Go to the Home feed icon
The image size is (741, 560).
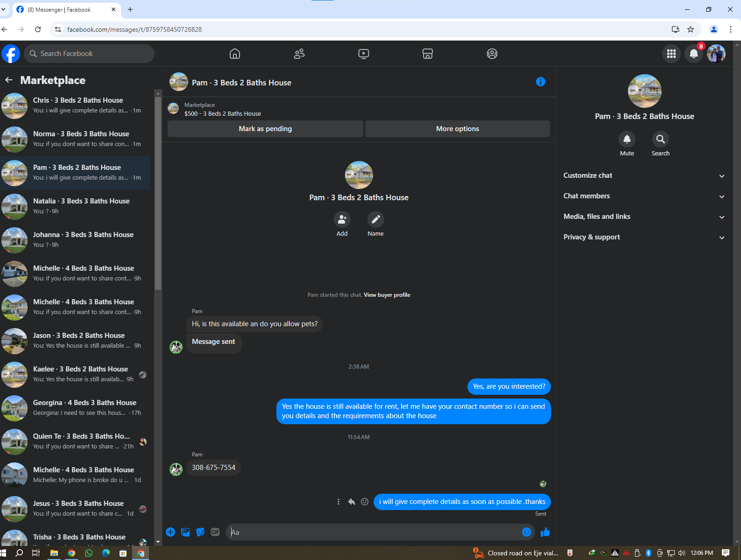pyautogui.click(x=235, y=54)
